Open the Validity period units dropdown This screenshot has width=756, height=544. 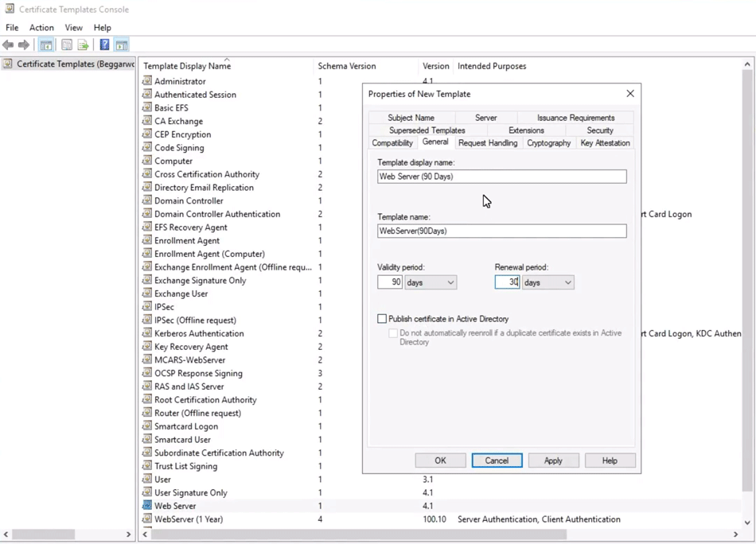tap(431, 282)
